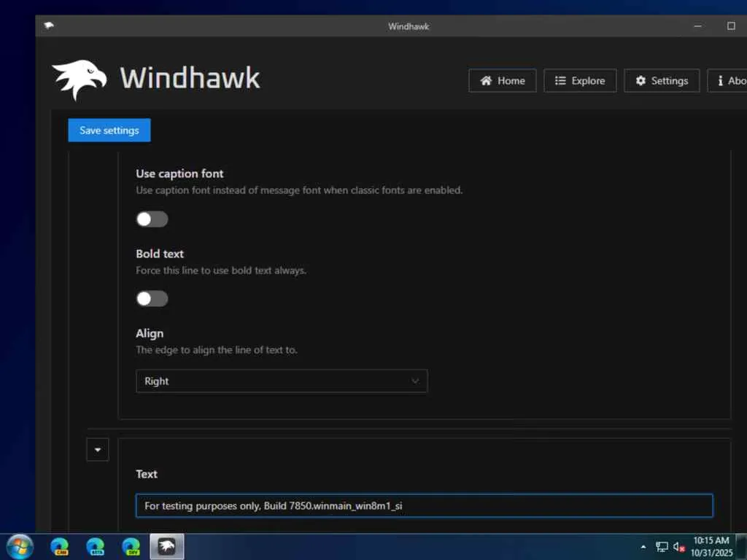Launch Edge Canary from the taskbar
The image size is (747, 560).
60,547
